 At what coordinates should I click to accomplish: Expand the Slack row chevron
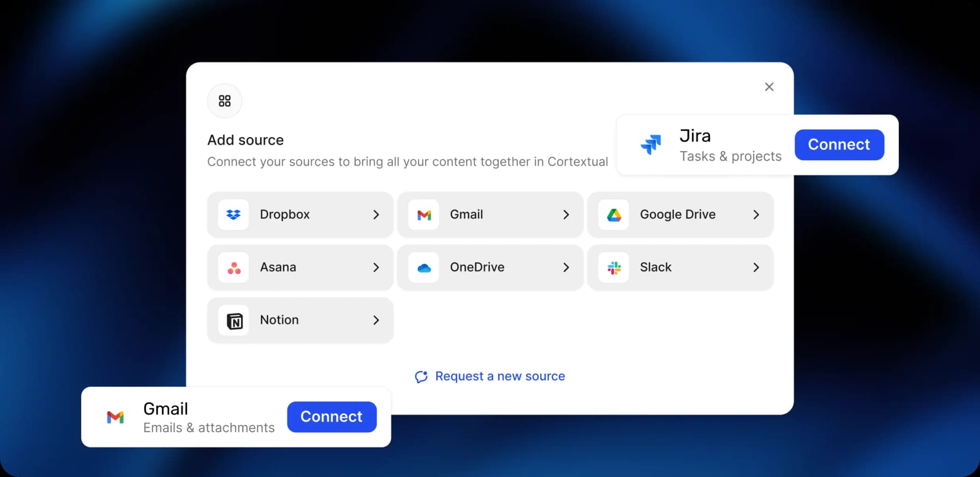point(756,267)
